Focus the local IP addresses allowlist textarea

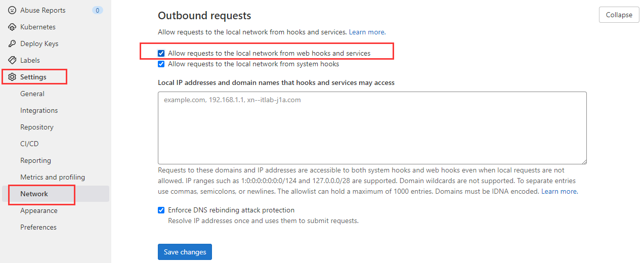372,128
